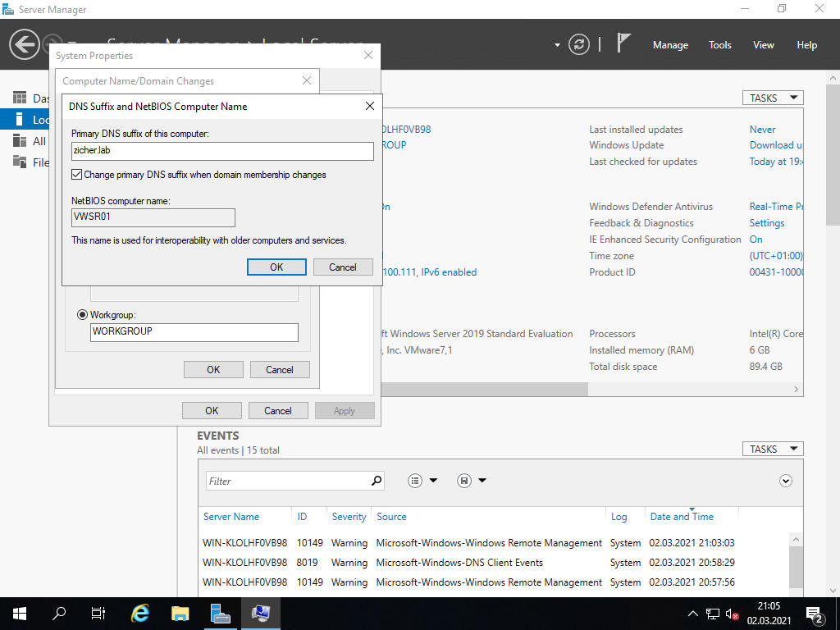The image size is (840, 630).
Task: Click Cancel in DNS Suffix dialog
Action: [343, 267]
